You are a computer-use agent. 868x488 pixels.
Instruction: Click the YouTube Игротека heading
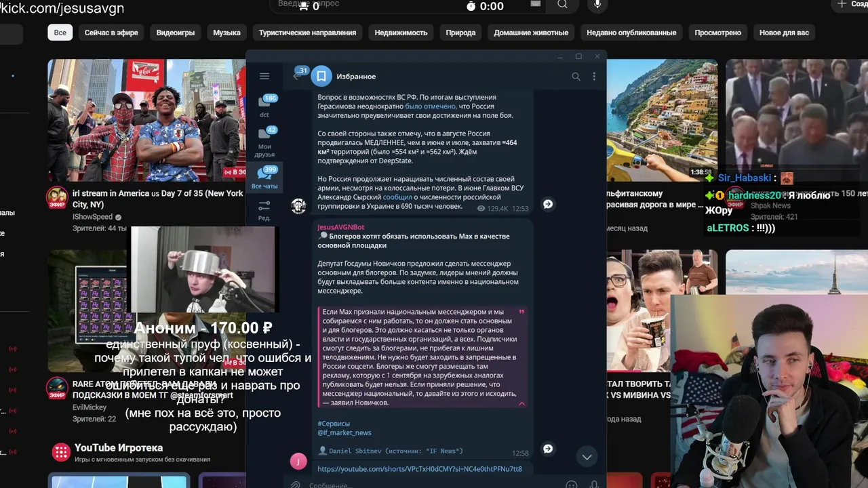click(x=119, y=448)
